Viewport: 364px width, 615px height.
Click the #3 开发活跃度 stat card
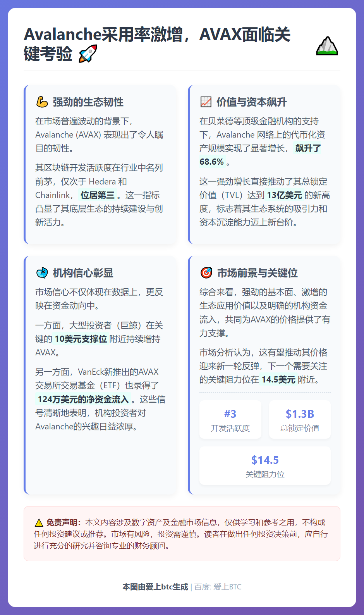[230, 420]
